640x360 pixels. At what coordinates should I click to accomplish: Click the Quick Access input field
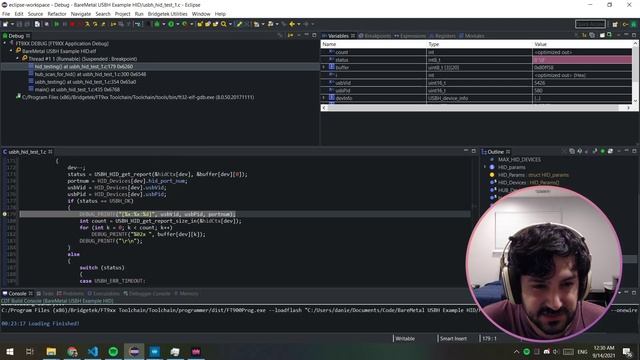[590, 24]
